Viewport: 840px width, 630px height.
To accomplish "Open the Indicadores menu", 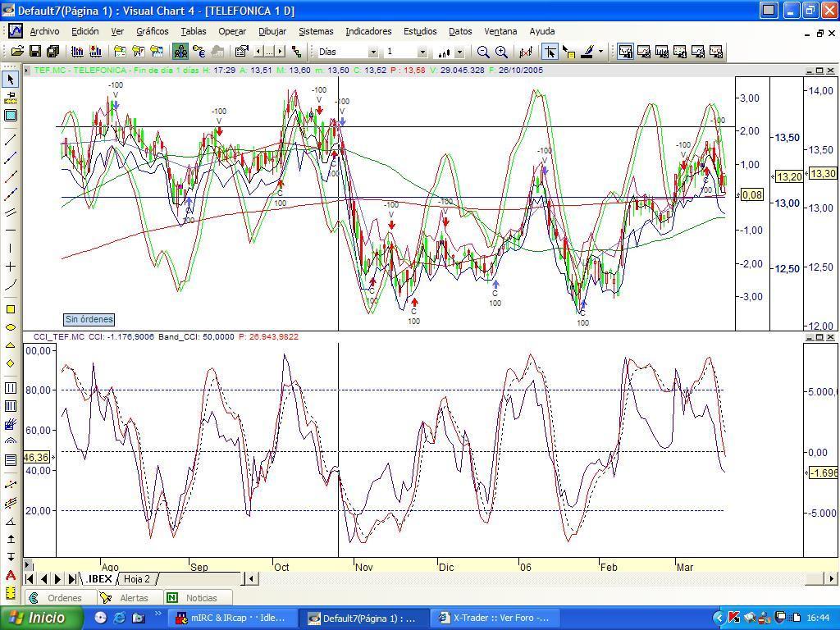I will click(x=368, y=31).
